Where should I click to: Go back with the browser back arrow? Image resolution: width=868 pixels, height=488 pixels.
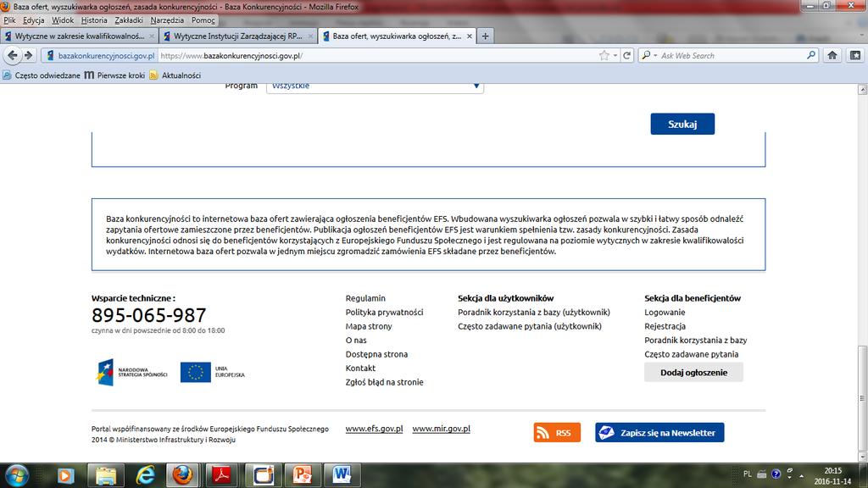(x=12, y=55)
